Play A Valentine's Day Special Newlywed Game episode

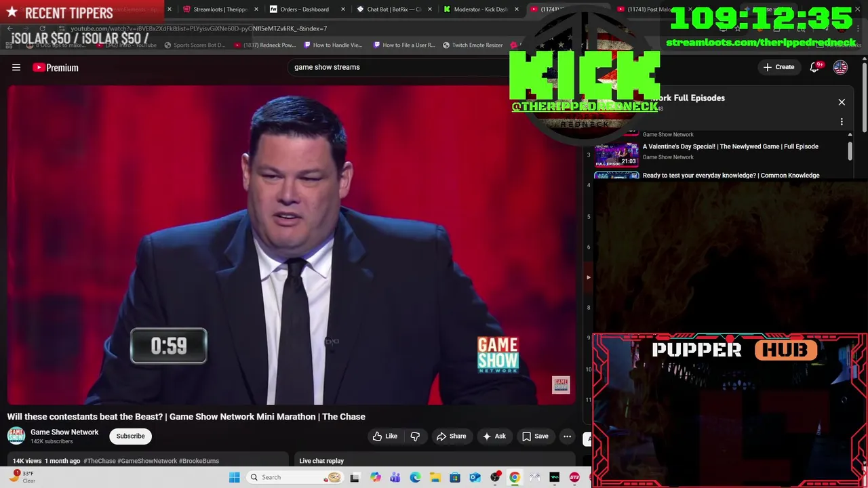coord(730,146)
